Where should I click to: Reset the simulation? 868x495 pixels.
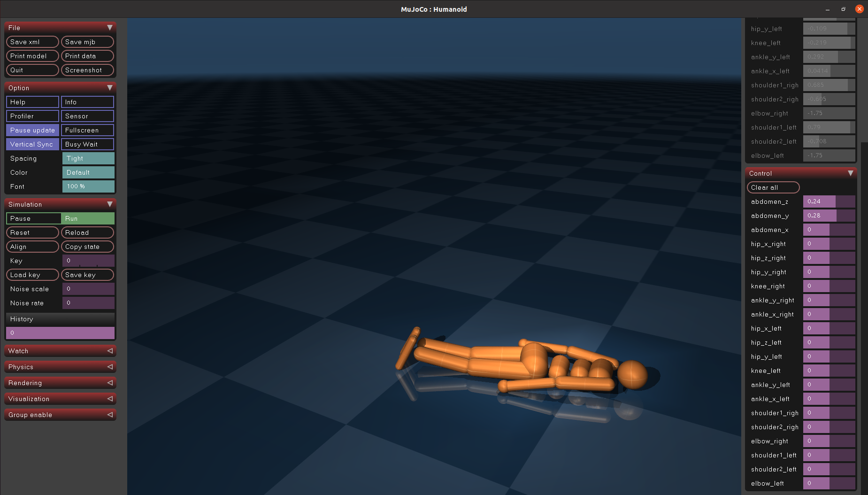point(32,232)
